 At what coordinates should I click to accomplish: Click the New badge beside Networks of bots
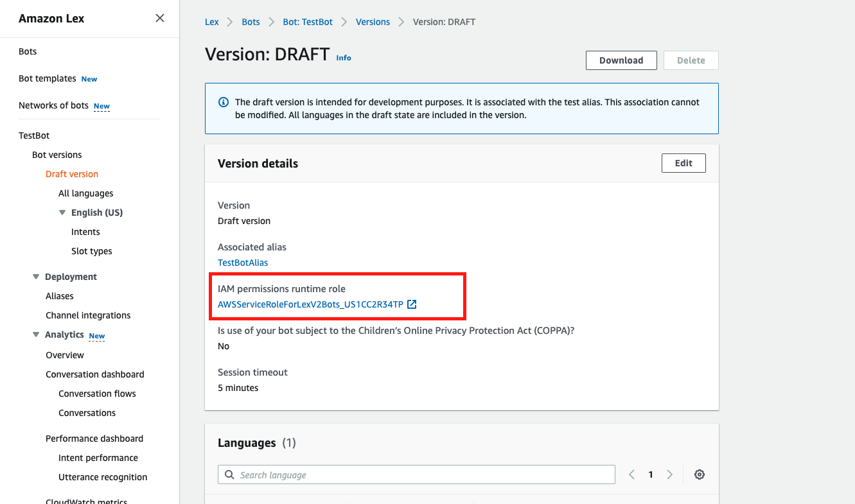pos(101,106)
